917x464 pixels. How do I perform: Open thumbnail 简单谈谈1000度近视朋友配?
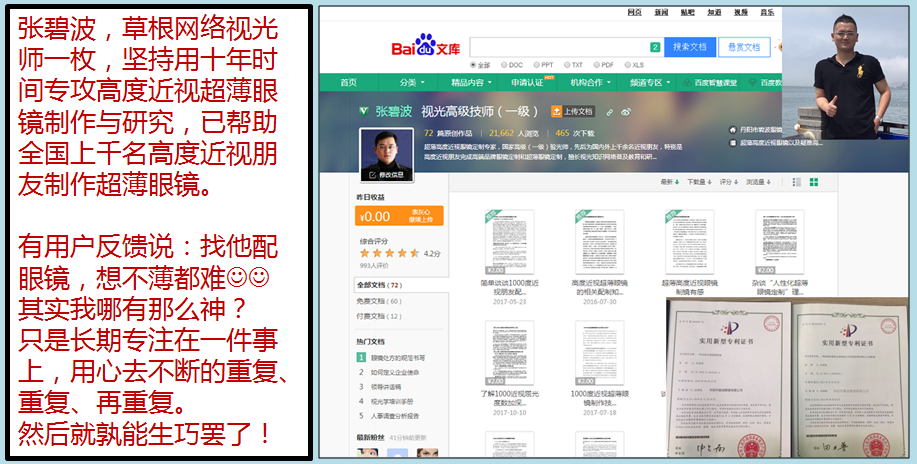[x=509, y=242]
